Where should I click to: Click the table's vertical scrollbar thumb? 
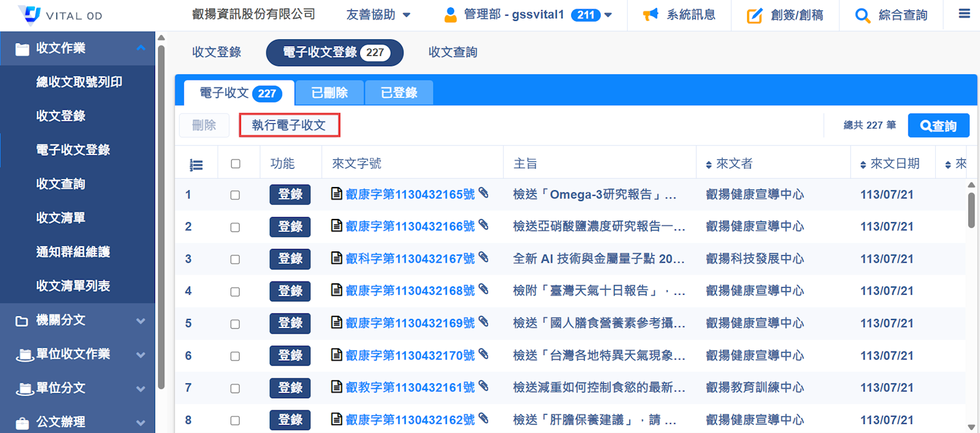click(x=971, y=210)
